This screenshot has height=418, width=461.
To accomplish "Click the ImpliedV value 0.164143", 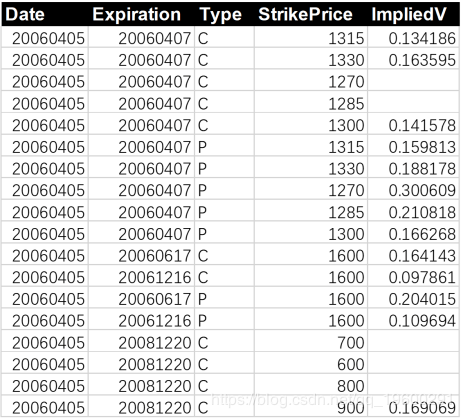I will pyautogui.click(x=422, y=256).
